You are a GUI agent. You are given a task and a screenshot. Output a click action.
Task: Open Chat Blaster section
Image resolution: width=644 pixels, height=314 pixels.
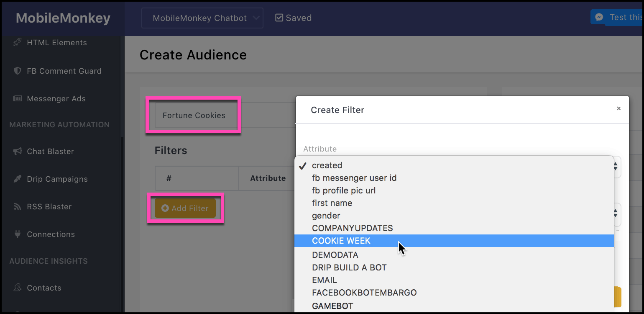coord(50,151)
